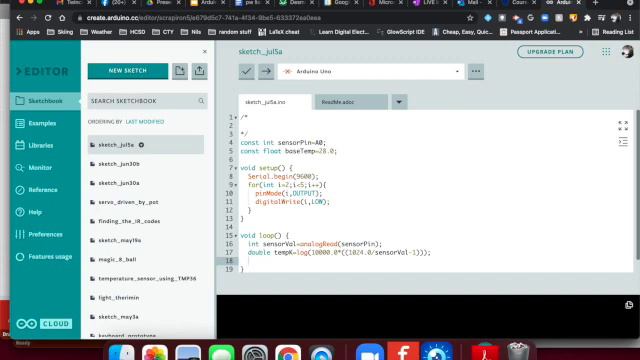Screen dimensions: 640x360
Task: Open Google Chrome from the Dock
Action: click(288, 353)
